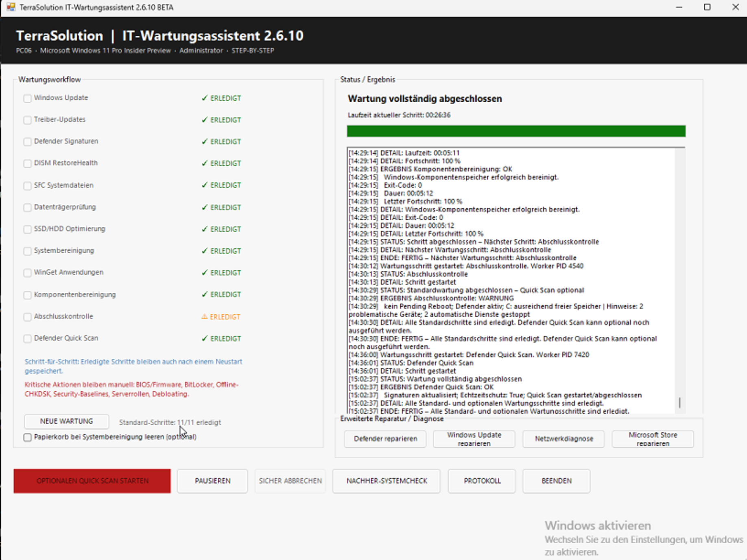The width and height of the screenshot is (747, 560).
Task: Click the green checkmark next to Systembereinigung
Action: pos(205,251)
